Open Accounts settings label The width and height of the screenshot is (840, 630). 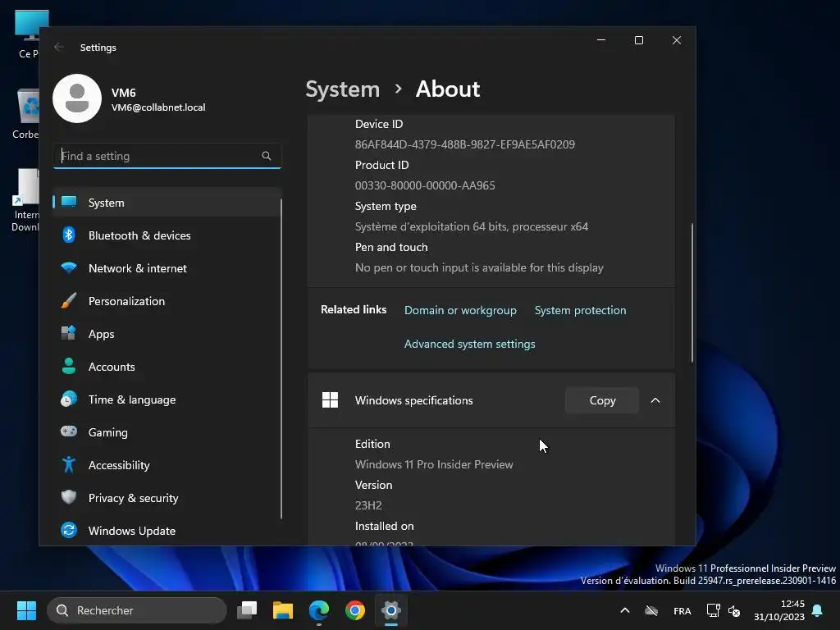[x=112, y=367]
